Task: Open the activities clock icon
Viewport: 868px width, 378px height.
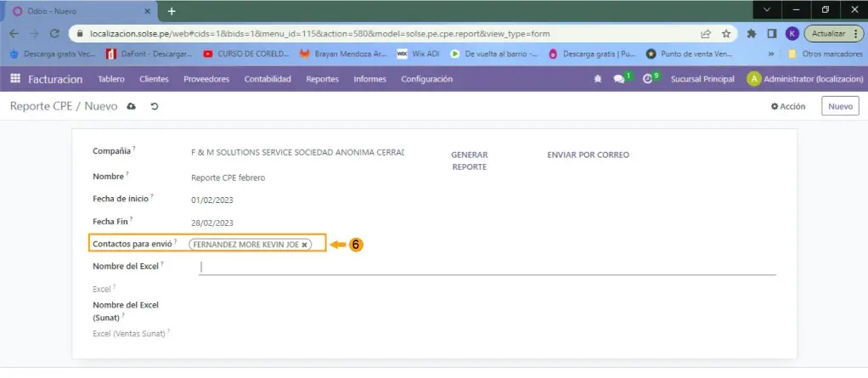Action: point(648,79)
